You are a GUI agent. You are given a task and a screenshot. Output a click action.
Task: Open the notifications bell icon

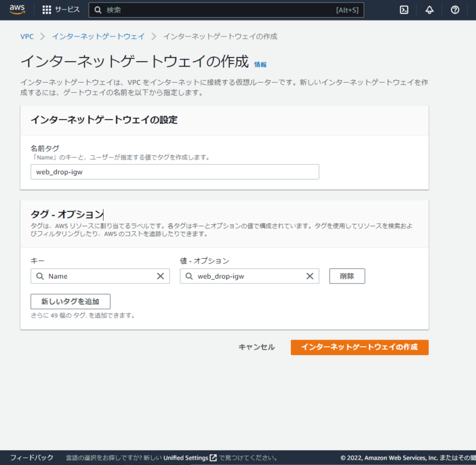[429, 10]
